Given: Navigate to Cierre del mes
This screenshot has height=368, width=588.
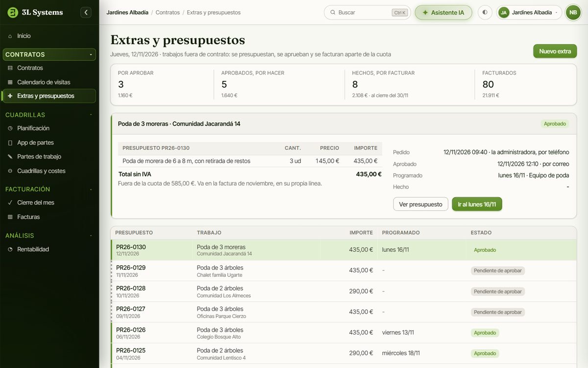Looking at the screenshot, I should 49,202.
